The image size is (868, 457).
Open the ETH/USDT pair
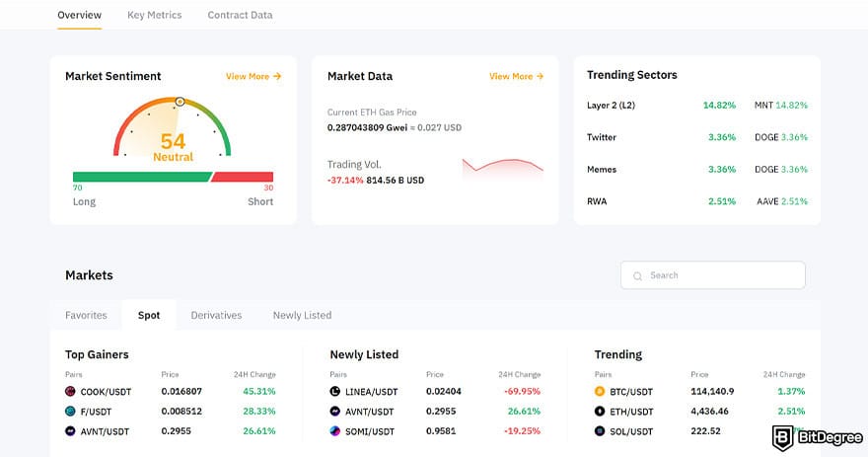click(631, 412)
